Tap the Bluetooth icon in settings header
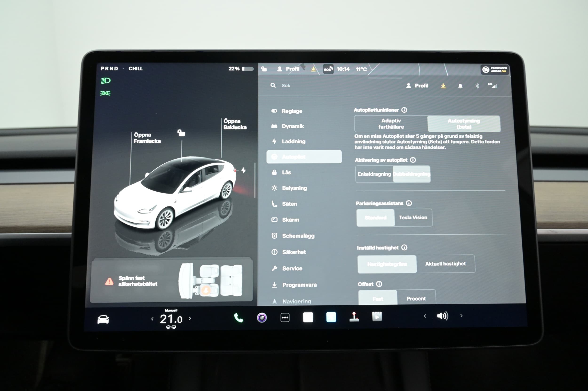Image resolution: width=588 pixels, height=391 pixels. click(477, 86)
